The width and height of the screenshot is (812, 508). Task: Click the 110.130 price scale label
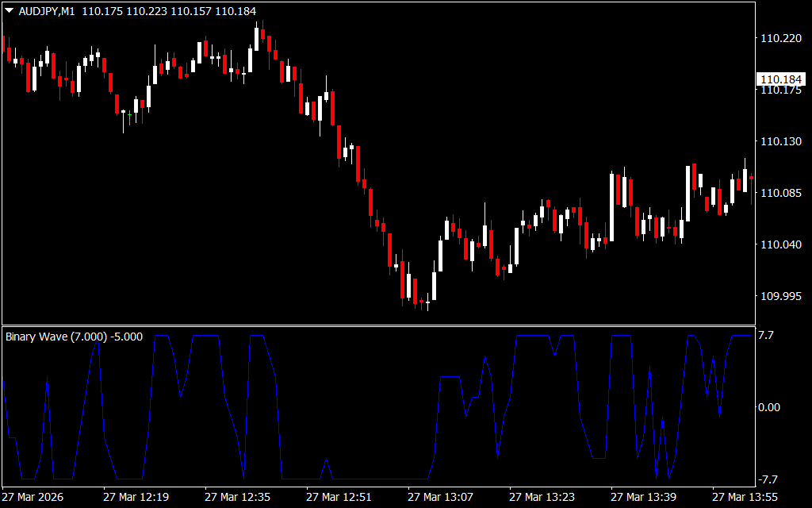point(780,141)
